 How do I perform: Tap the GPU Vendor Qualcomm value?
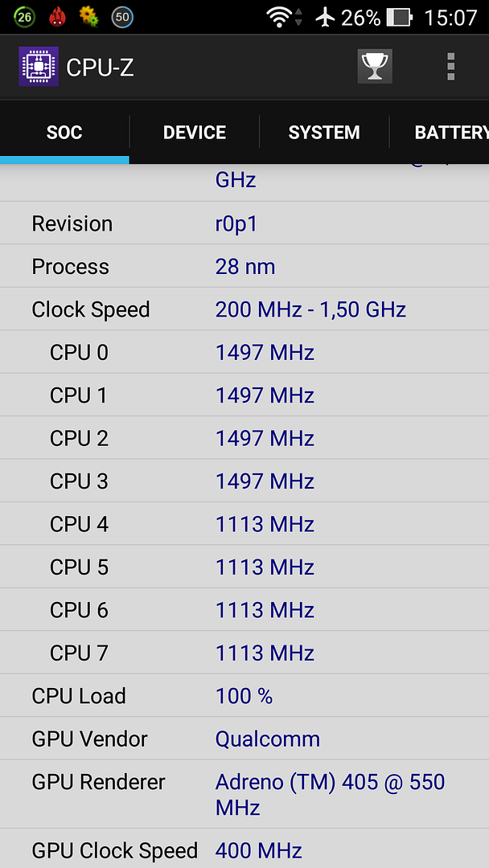[x=268, y=739]
